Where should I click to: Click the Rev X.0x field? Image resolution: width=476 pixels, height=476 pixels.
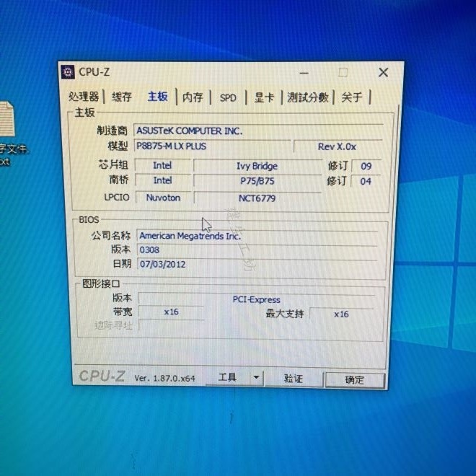tap(338, 146)
